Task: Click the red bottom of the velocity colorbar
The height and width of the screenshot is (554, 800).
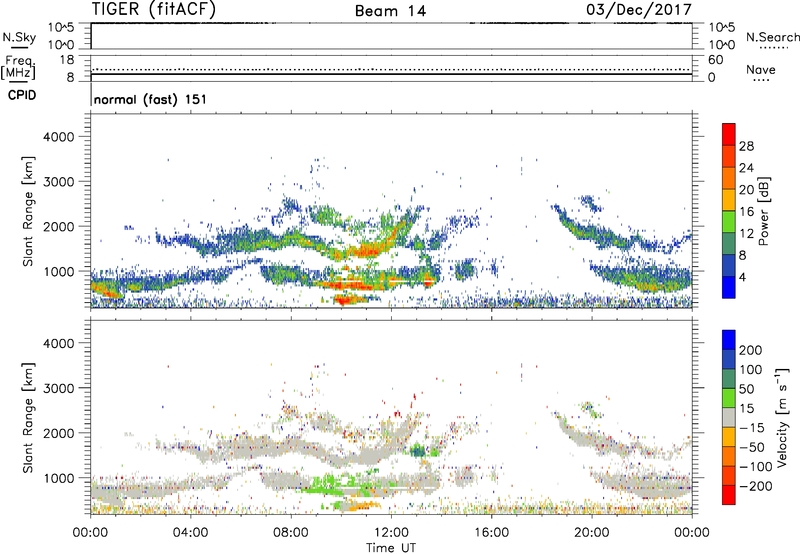Action: [729, 495]
